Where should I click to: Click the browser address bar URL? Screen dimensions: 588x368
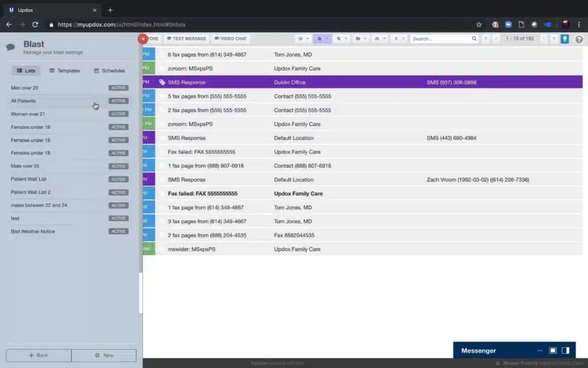(x=122, y=25)
